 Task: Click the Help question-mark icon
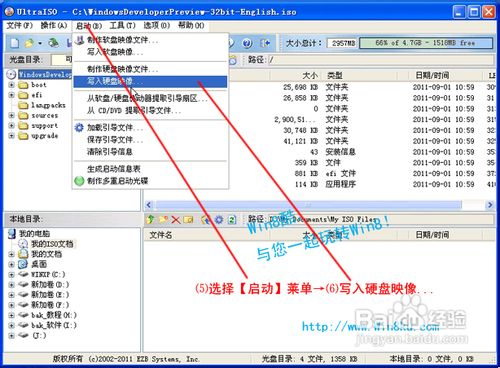247,43
